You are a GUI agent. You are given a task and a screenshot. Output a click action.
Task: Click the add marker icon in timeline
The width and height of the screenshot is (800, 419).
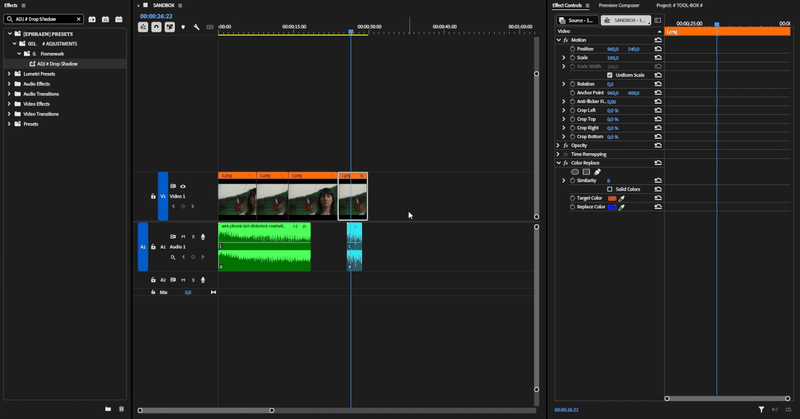coord(183,27)
